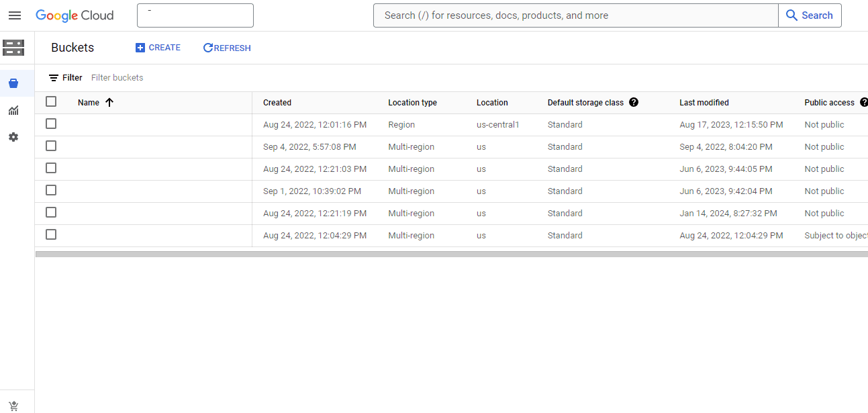
Task: Click the Subject to object public access cell
Action: 836,236
